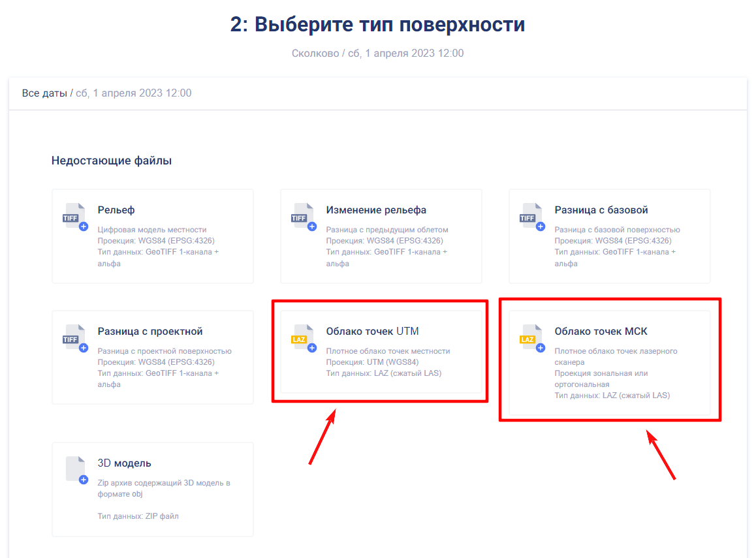Pick the 3D модель card title
The width and height of the screenshot is (756, 558).
pyautogui.click(x=124, y=463)
